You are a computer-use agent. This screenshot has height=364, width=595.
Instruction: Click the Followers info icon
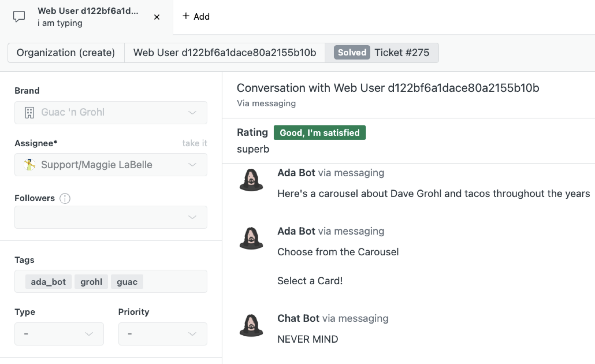65,199
